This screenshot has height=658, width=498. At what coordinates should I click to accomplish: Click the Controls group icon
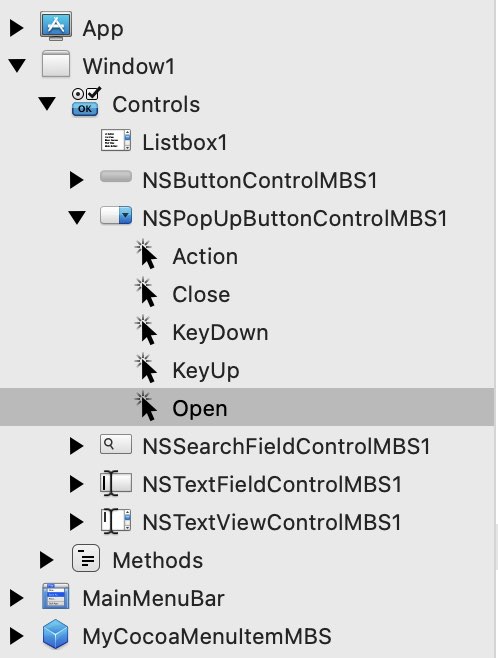click(86, 102)
